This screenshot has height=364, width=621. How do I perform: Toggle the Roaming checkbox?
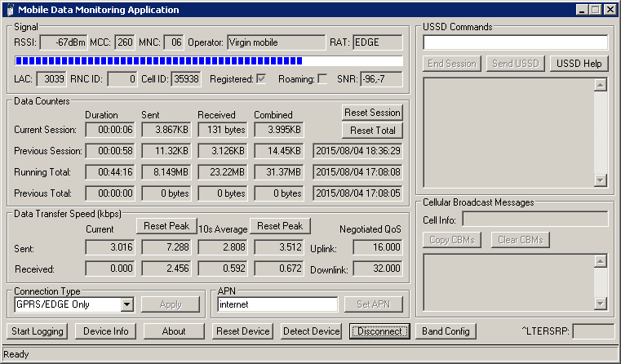[323, 79]
